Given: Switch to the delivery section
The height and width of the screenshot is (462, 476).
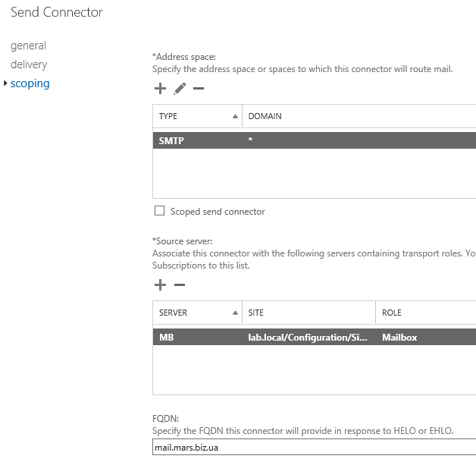Looking at the screenshot, I should (29, 64).
